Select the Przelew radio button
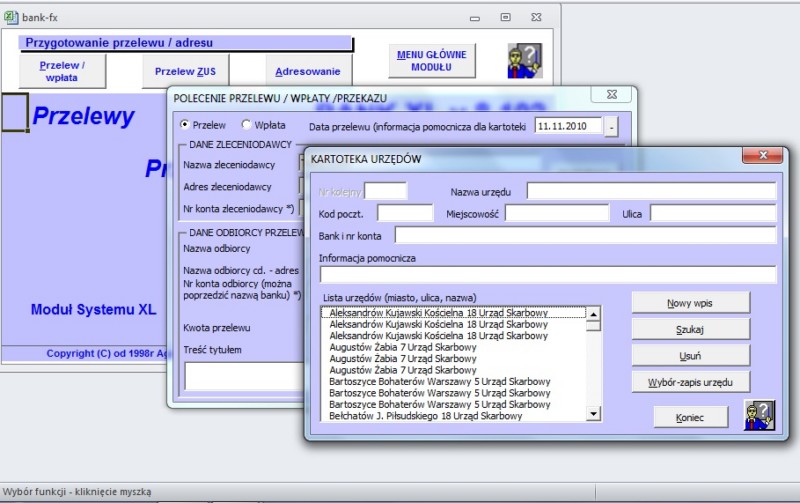 click(x=184, y=125)
